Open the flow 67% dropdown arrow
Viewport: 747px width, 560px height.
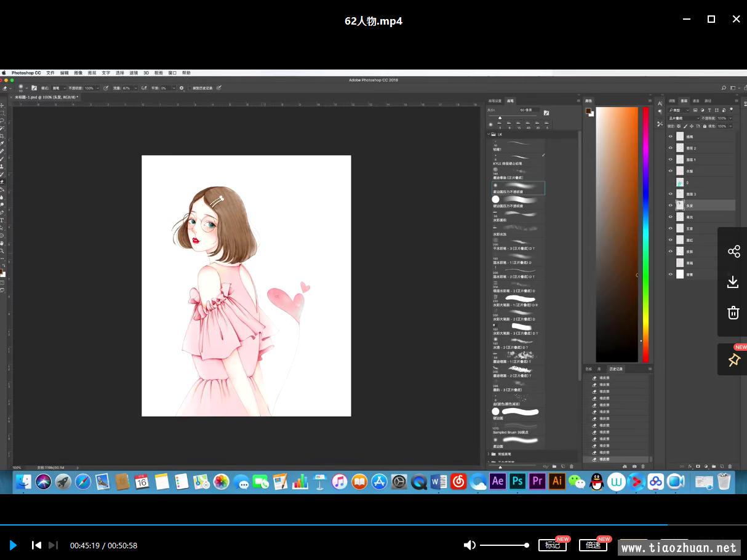136,88
